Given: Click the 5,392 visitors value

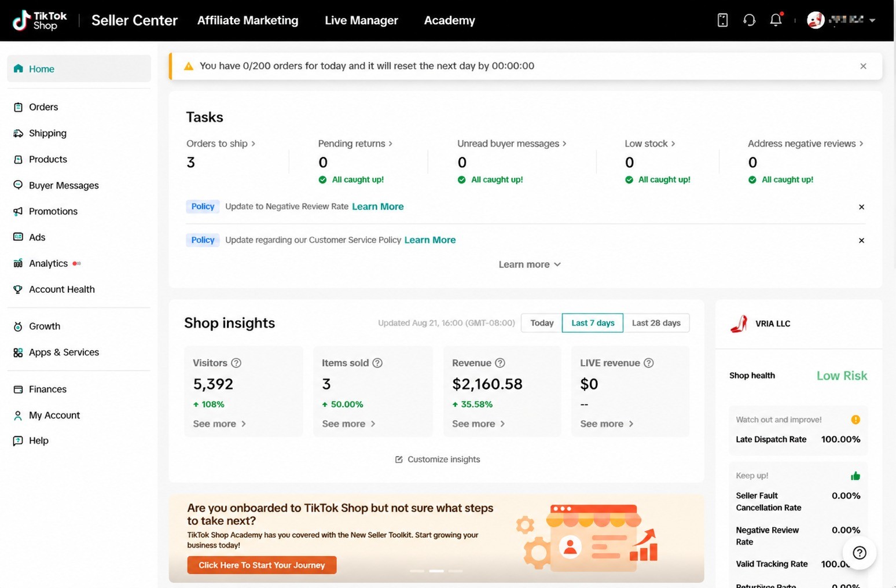Looking at the screenshot, I should (213, 384).
